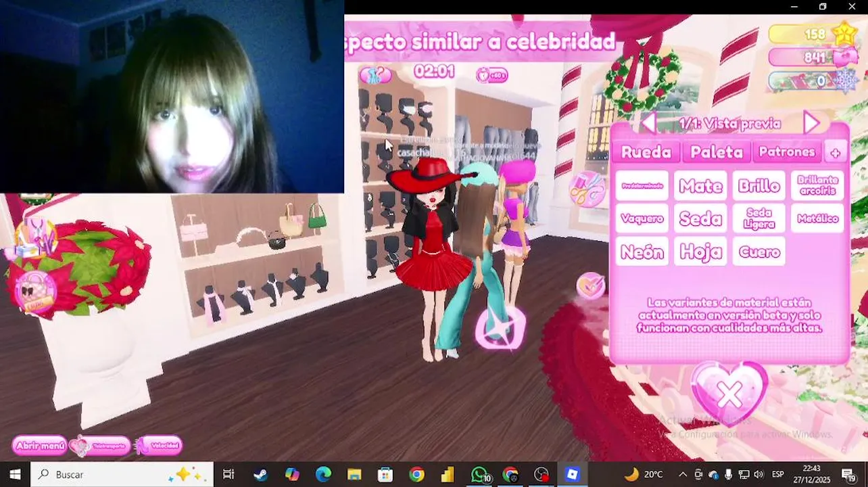
Task: Open the Windows Start menu
Action: point(15,474)
